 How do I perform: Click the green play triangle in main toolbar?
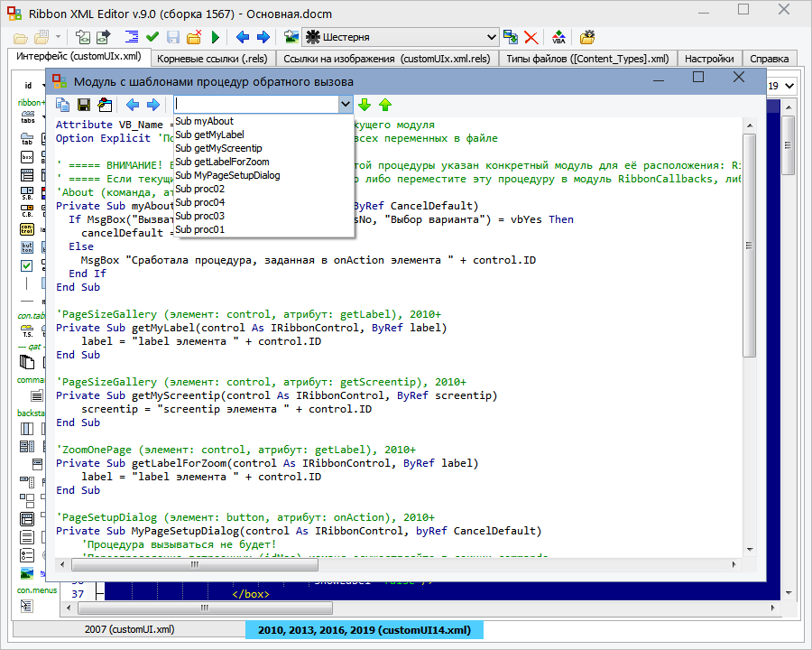point(216,37)
